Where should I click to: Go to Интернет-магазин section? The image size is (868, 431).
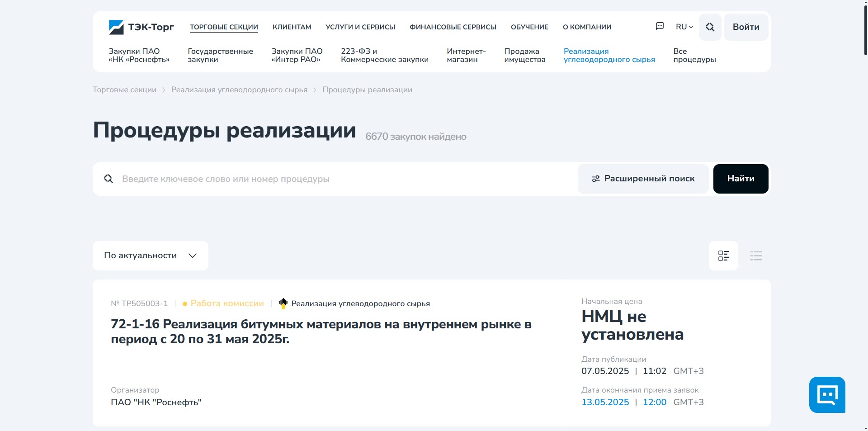pyautogui.click(x=466, y=55)
